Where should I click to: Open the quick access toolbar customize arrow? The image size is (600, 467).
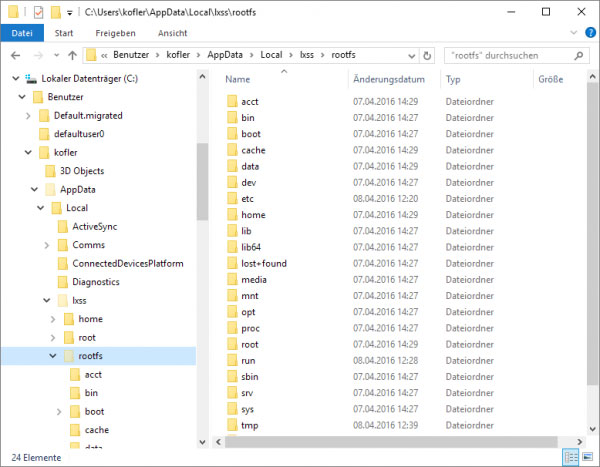[x=70, y=13]
